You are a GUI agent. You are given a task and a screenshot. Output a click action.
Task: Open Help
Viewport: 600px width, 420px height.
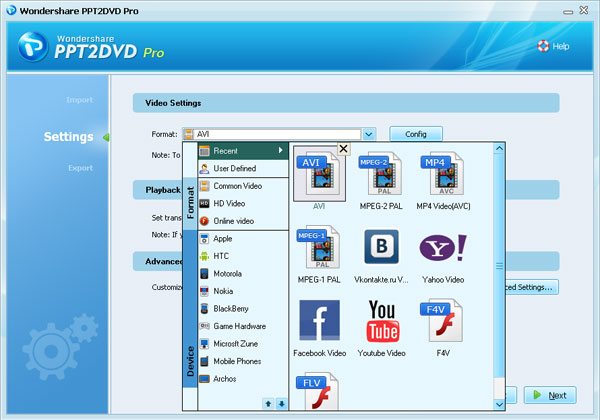(x=553, y=46)
